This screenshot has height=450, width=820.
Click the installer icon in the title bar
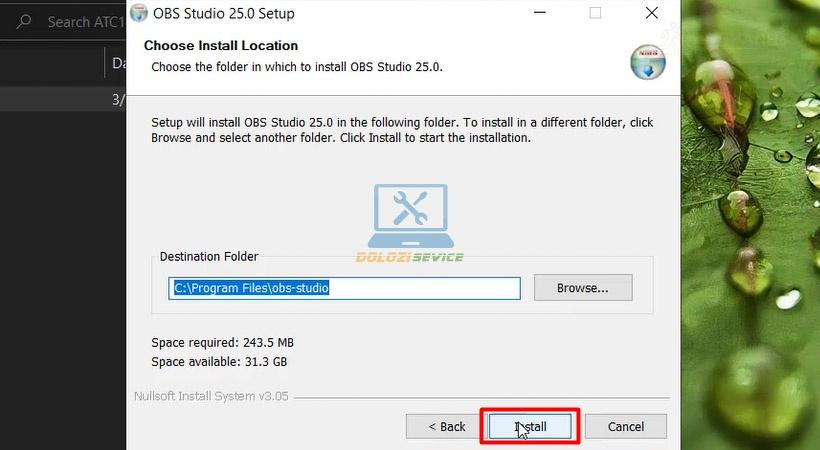point(140,14)
